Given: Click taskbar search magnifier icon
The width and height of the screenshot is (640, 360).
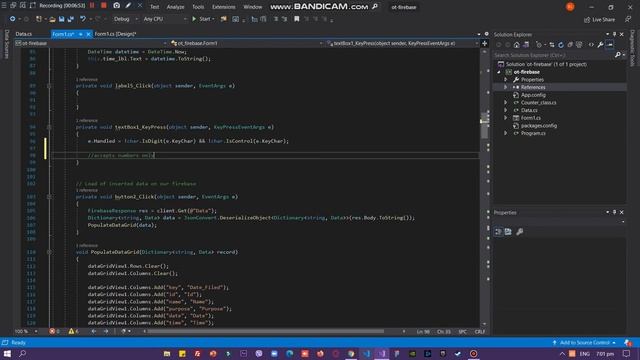Looking at the screenshot, I should pyautogui.click(x=22, y=353).
